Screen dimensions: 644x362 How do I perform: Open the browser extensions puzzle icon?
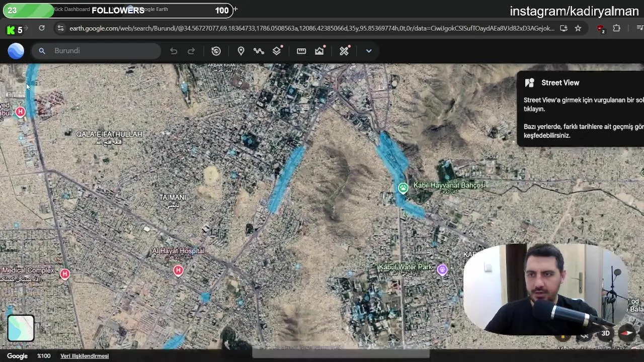[617, 29]
